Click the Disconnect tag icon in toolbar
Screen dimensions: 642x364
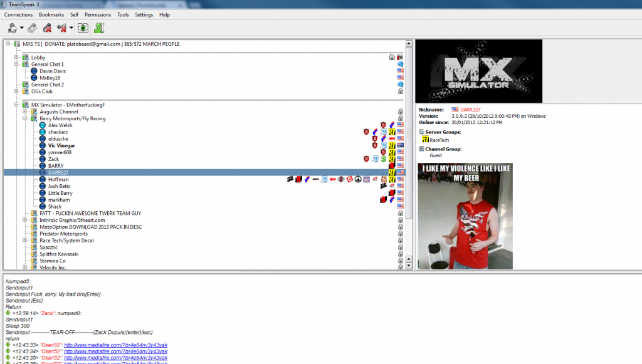[x=33, y=28]
